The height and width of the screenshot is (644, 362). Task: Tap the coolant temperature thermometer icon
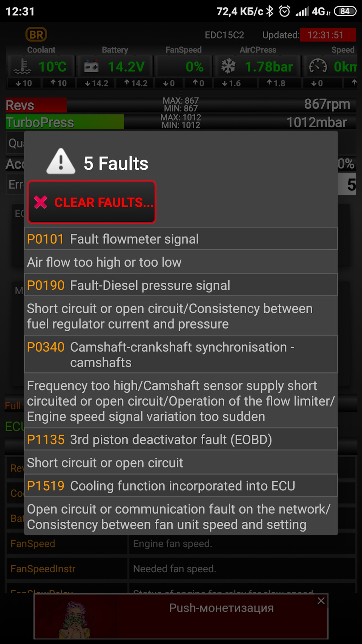(x=22, y=66)
